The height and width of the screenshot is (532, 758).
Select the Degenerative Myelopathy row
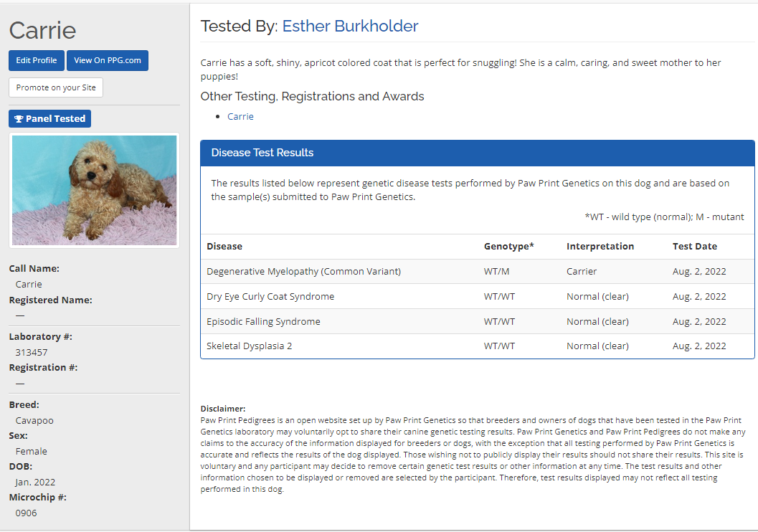(303, 272)
